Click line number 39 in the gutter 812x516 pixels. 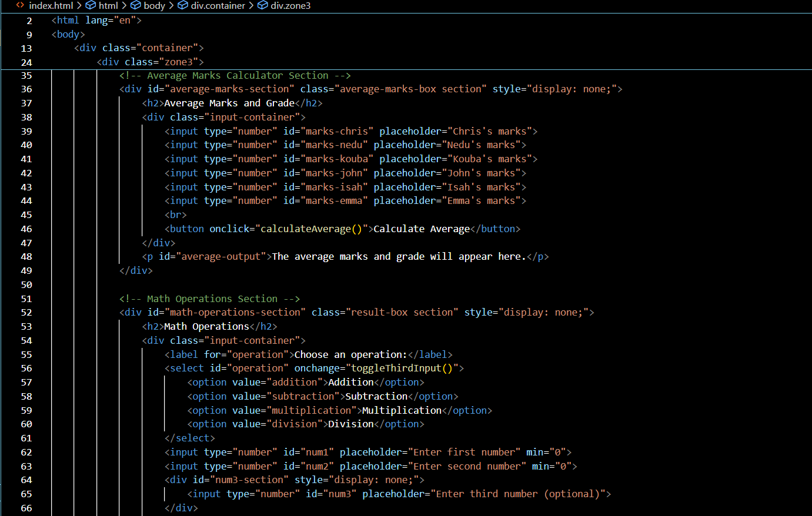[x=26, y=131]
